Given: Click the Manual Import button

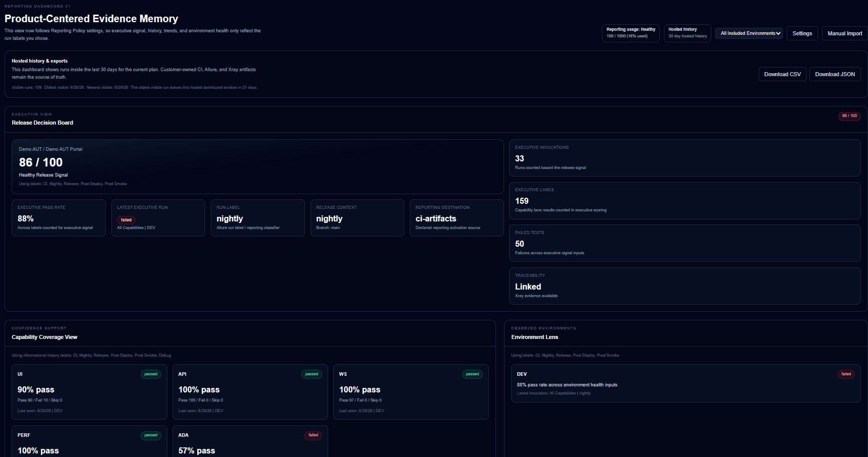Looking at the screenshot, I should tap(845, 33).
